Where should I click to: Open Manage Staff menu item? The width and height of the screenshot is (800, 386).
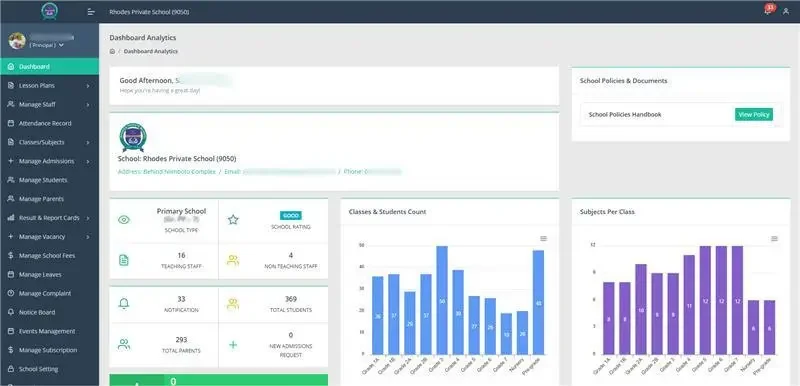tap(37, 105)
